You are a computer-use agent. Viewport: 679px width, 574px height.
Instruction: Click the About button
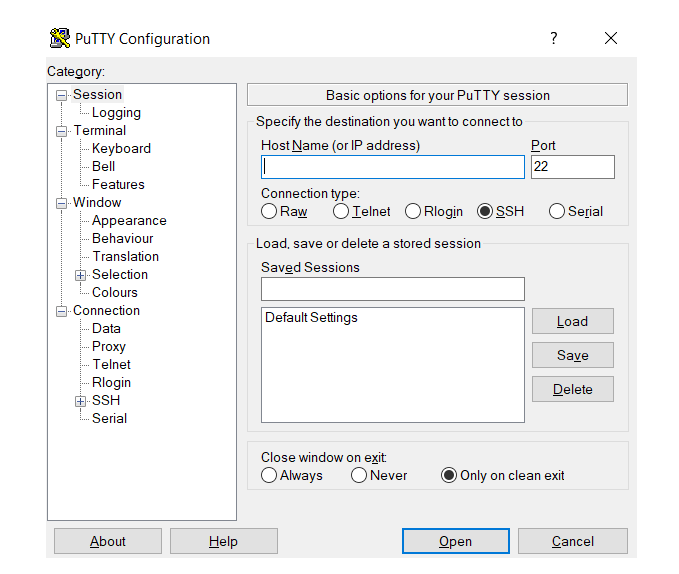click(108, 541)
